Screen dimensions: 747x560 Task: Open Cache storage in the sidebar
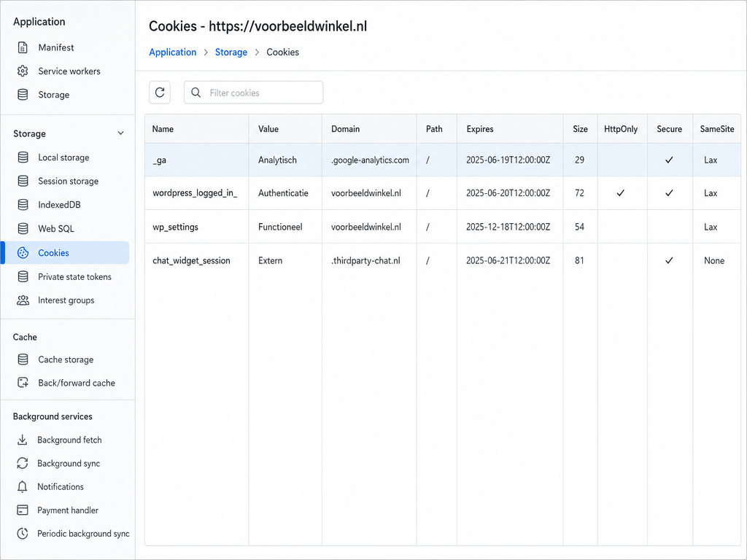coord(66,359)
